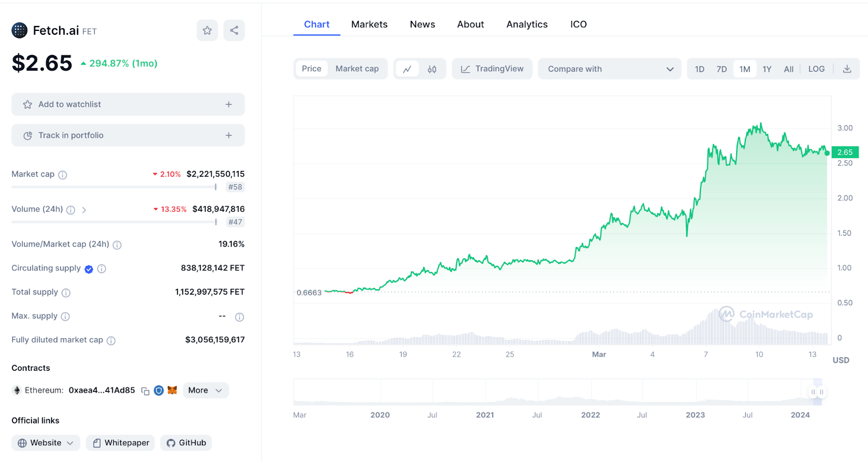
Task: Select the All time range
Action: click(789, 69)
